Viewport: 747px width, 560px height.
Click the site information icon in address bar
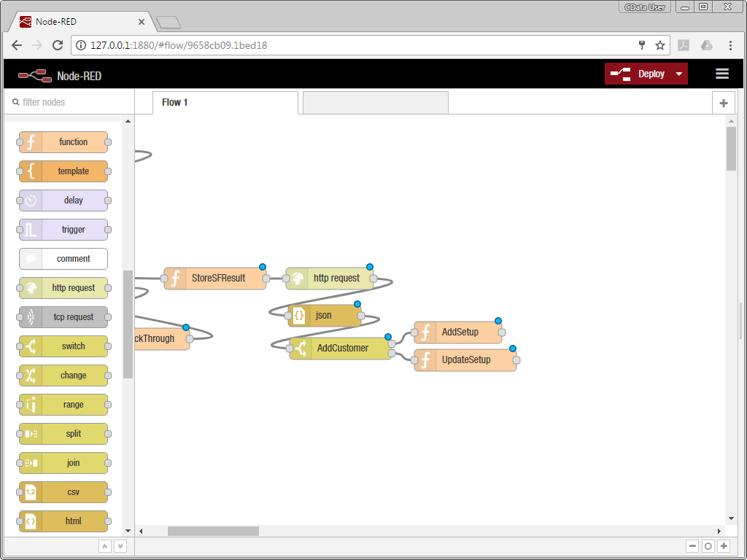click(81, 45)
